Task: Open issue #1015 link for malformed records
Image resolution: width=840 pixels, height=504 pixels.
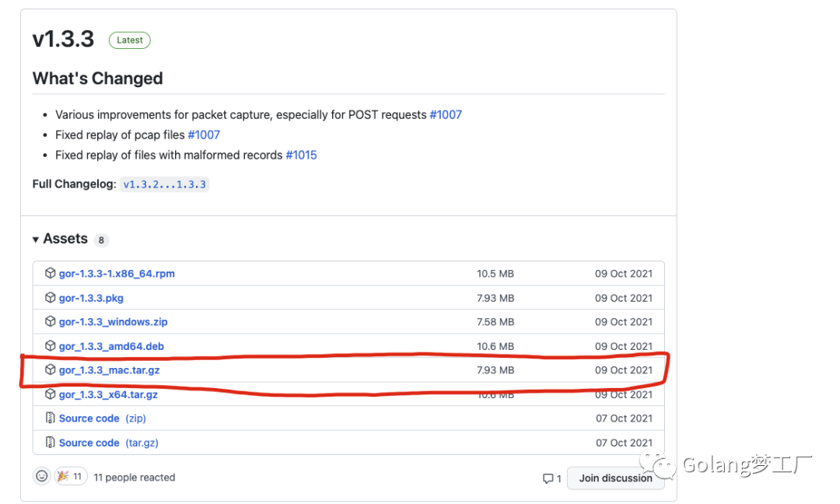Action: point(301,155)
